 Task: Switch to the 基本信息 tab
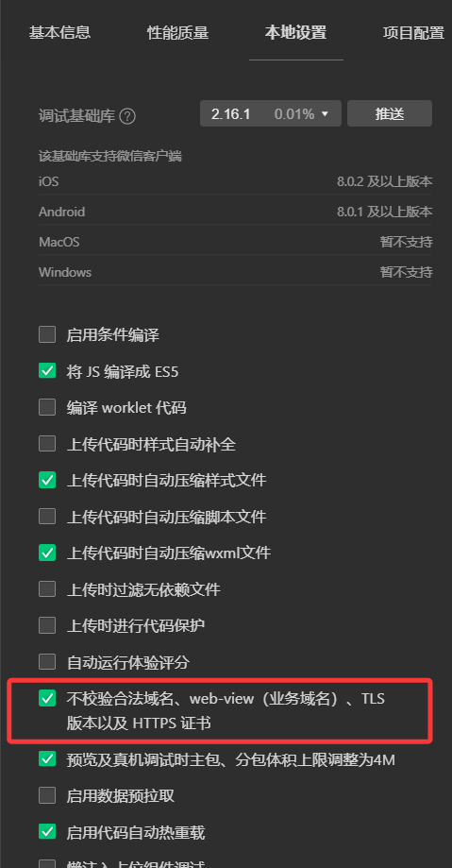click(x=59, y=33)
